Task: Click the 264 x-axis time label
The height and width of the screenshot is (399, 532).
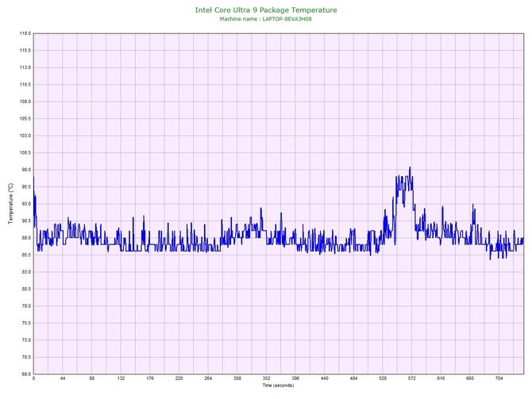Action: [208, 378]
